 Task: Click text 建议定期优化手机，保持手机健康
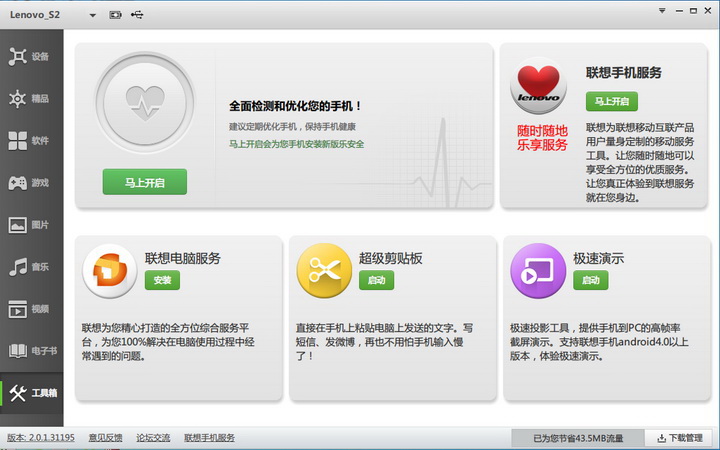(x=292, y=127)
